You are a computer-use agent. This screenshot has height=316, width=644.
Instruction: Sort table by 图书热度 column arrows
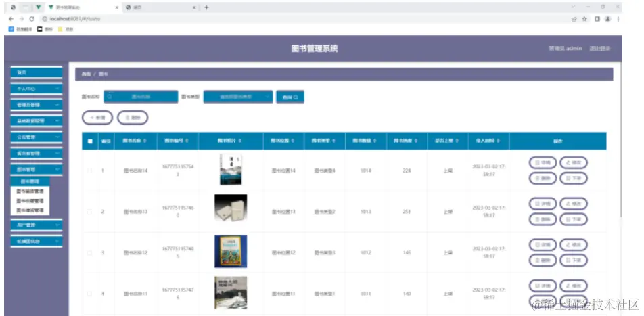click(x=415, y=141)
